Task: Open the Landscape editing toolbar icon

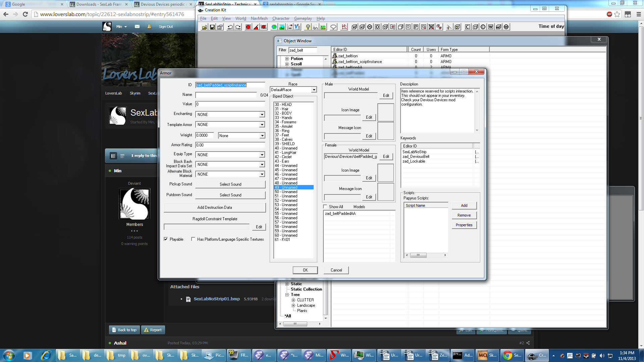Action: coord(282,27)
